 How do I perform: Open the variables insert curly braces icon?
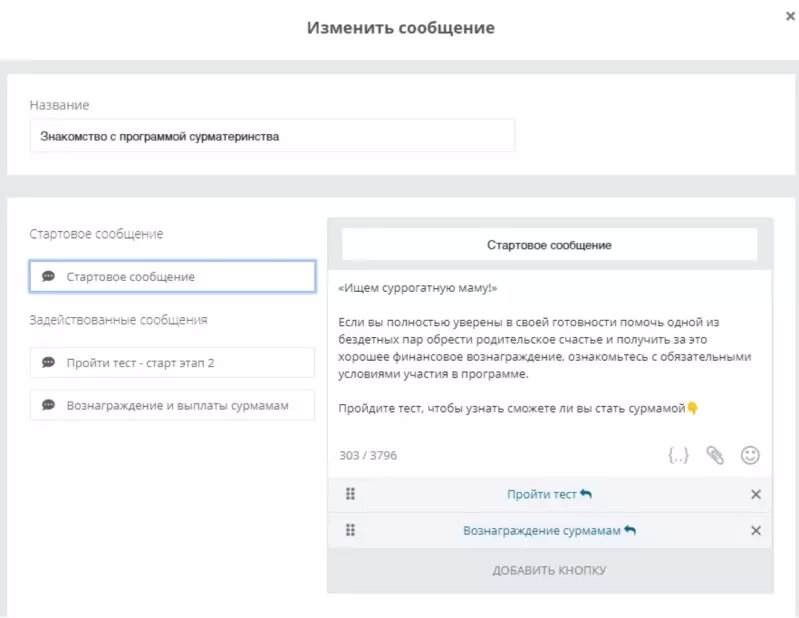coord(678,455)
